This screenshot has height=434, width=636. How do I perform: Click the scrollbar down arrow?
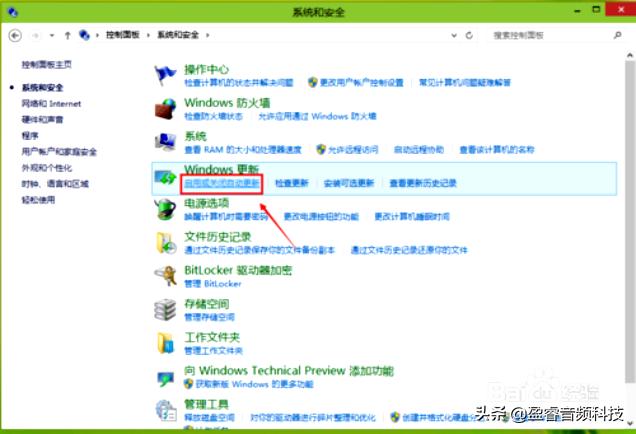click(630, 423)
